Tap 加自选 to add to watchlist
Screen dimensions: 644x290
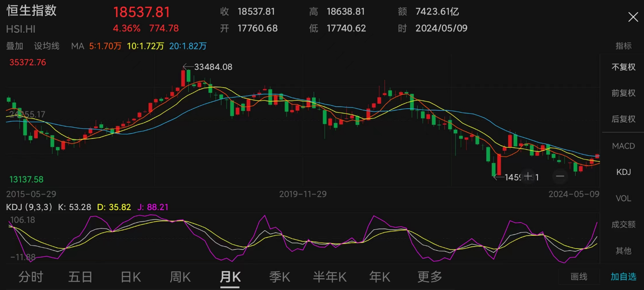coord(623,277)
